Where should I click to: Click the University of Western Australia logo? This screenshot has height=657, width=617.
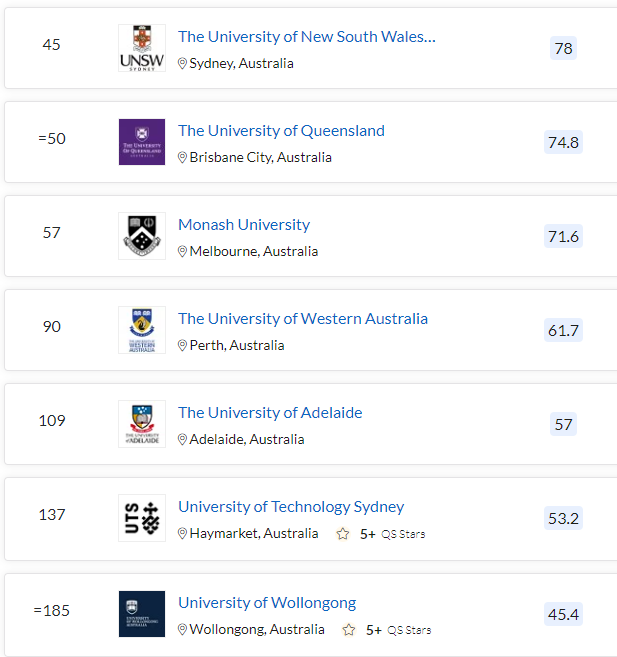[142, 330]
